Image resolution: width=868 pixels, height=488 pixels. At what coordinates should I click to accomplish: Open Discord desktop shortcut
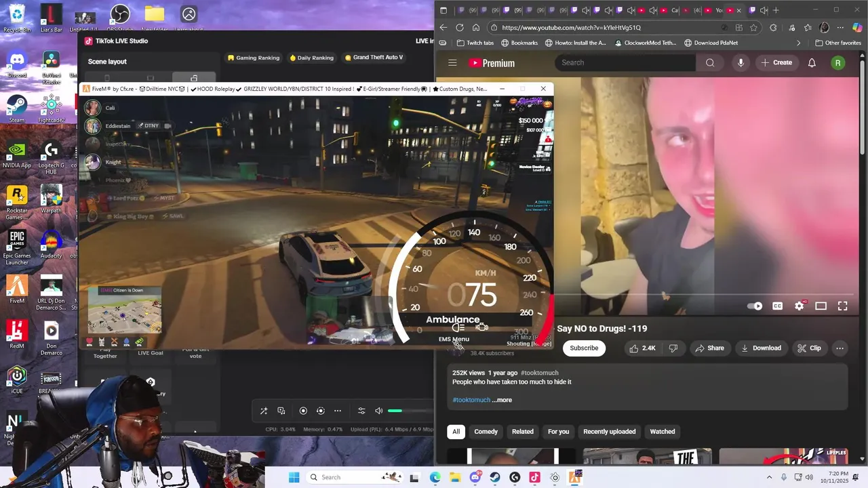[x=17, y=64]
